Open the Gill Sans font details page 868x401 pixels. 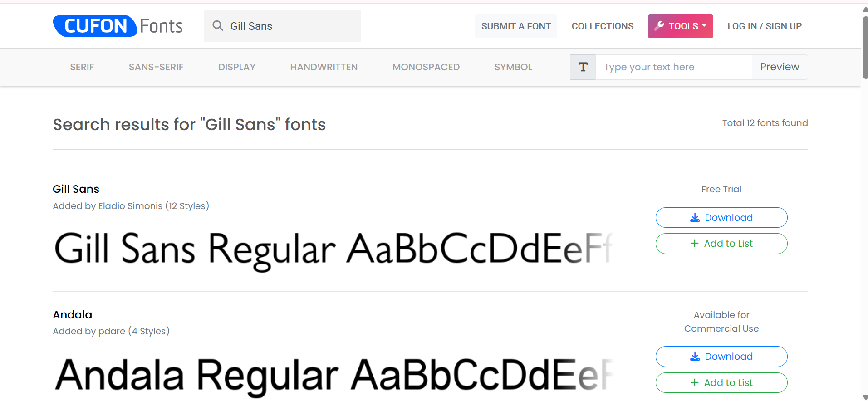pos(76,189)
